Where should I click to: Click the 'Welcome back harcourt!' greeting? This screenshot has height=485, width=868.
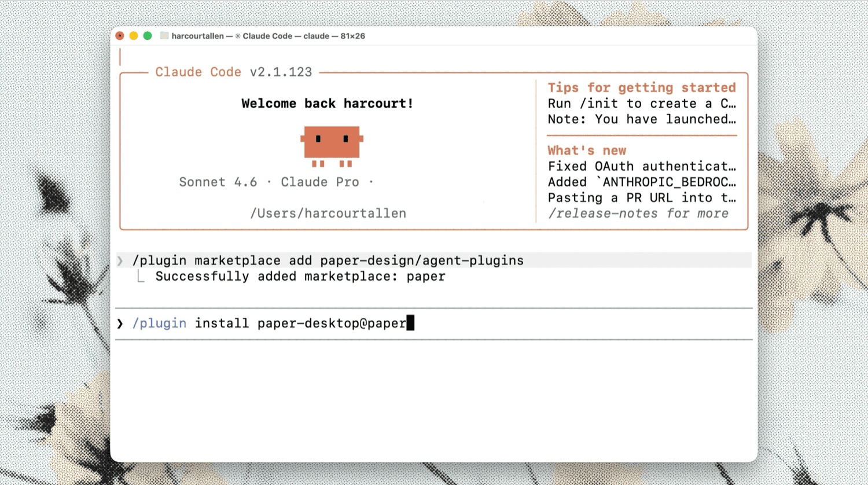[328, 104]
